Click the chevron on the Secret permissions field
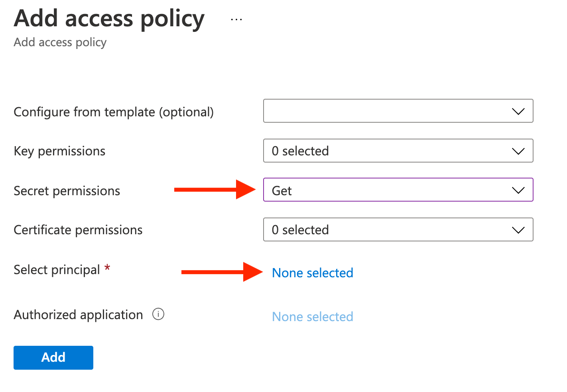 [518, 190]
